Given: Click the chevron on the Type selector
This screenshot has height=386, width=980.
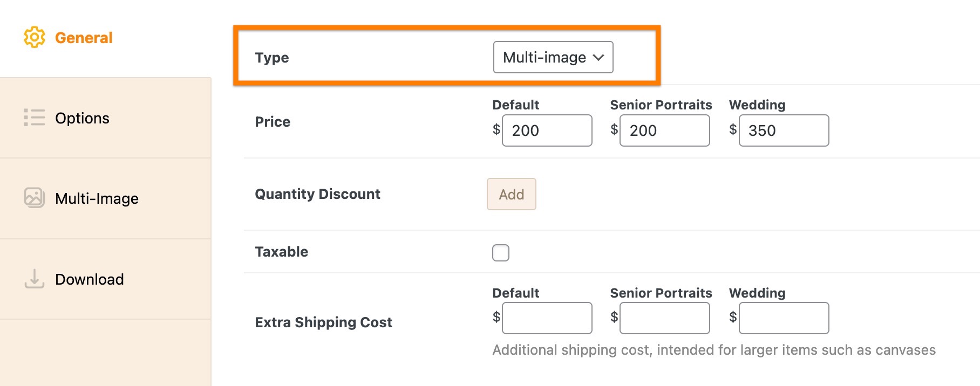Looking at the screenshot, I should [x=599, y=57].
